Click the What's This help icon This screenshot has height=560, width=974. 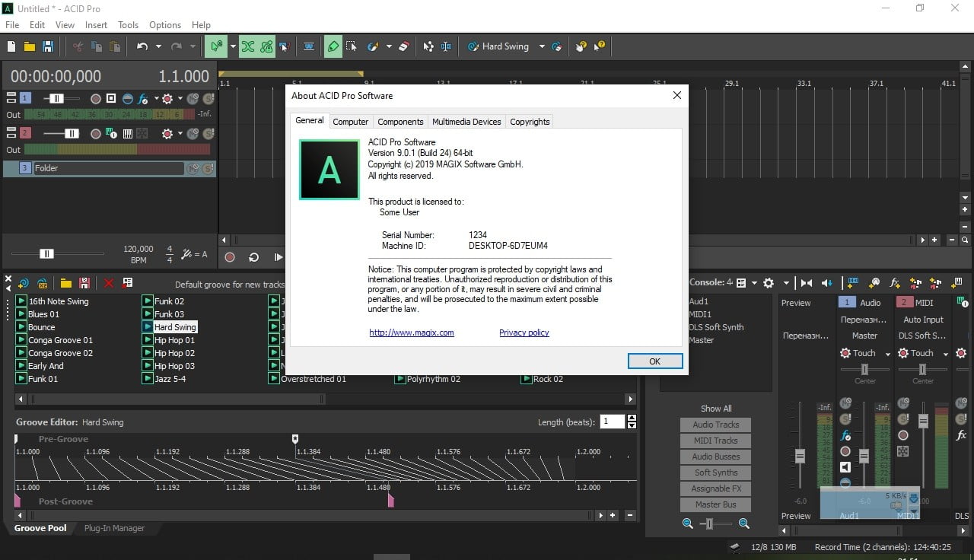[600, 46]
